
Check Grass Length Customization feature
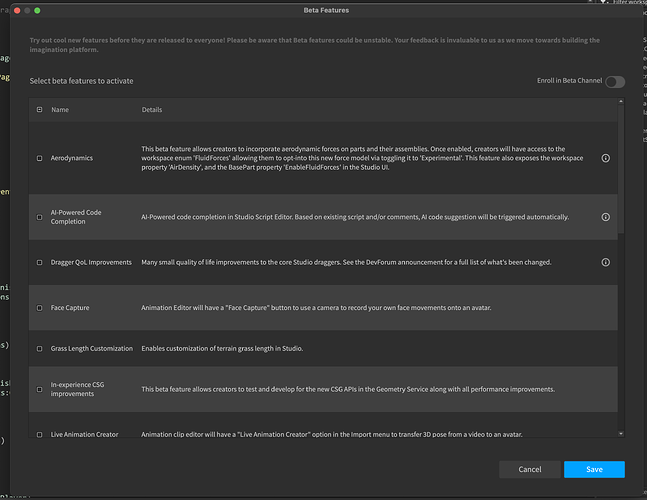(x=40, y=349)
